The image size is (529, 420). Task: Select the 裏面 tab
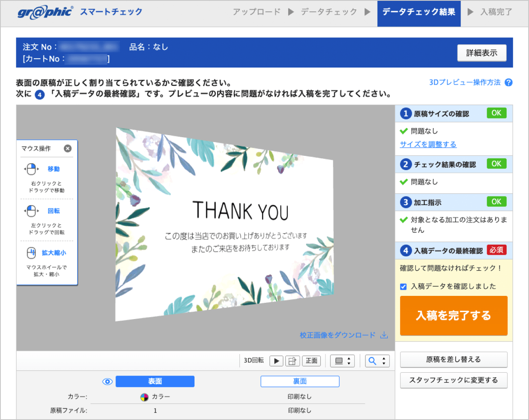coord(300,381)
